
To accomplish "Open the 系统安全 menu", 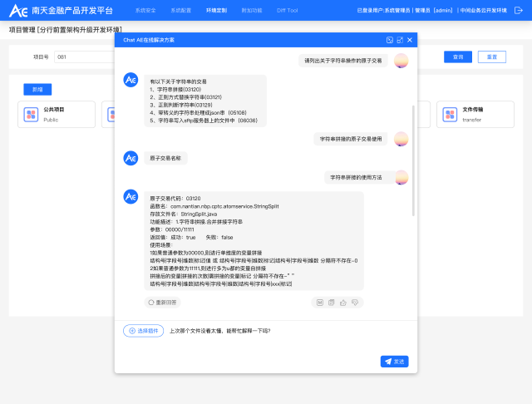I will (x=145, y=10).
